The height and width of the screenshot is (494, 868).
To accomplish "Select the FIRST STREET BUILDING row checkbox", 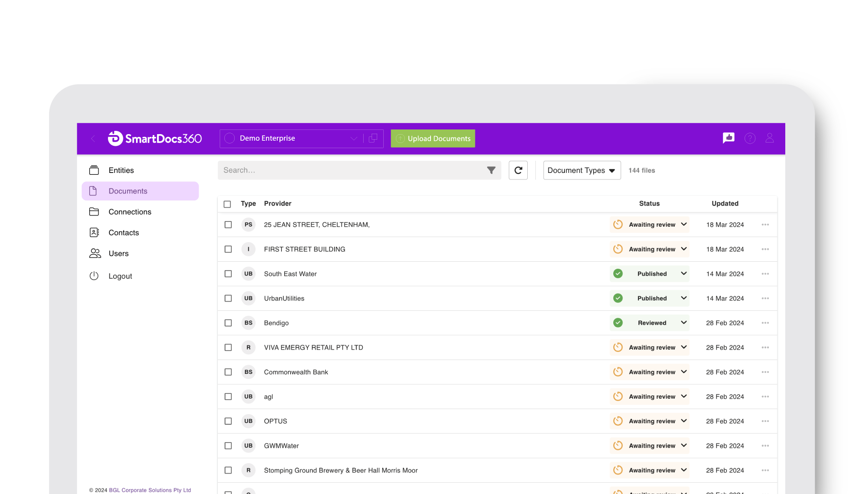I will click(228, 250).
